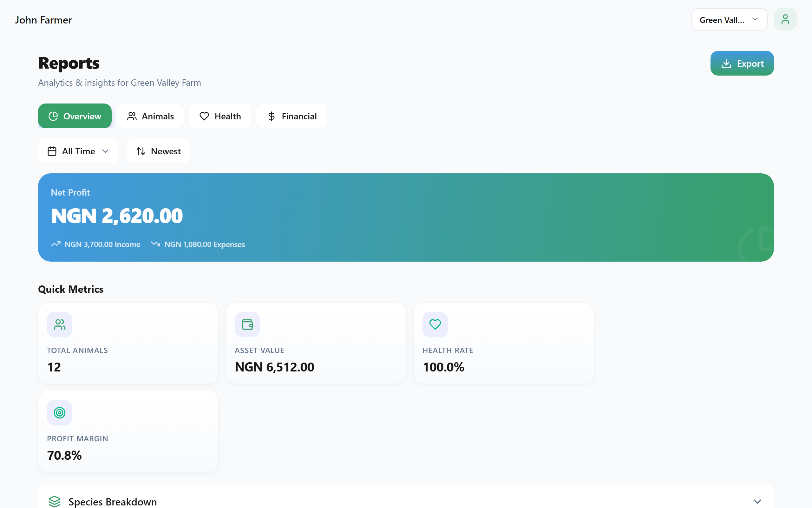Click the Net Profit label
This screenshot has width=812, height=508.
coord(70,192)
